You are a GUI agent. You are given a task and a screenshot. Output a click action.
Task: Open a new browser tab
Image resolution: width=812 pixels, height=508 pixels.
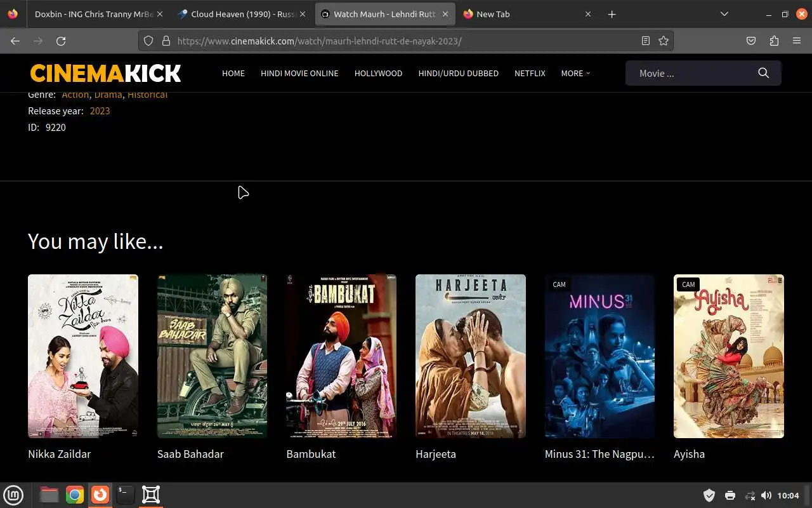pos(612,14)
